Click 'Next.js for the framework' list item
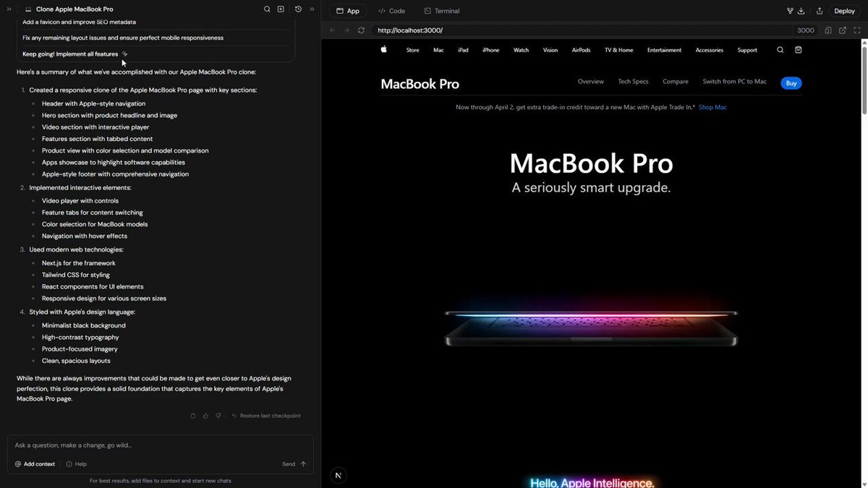 [78, 263]
